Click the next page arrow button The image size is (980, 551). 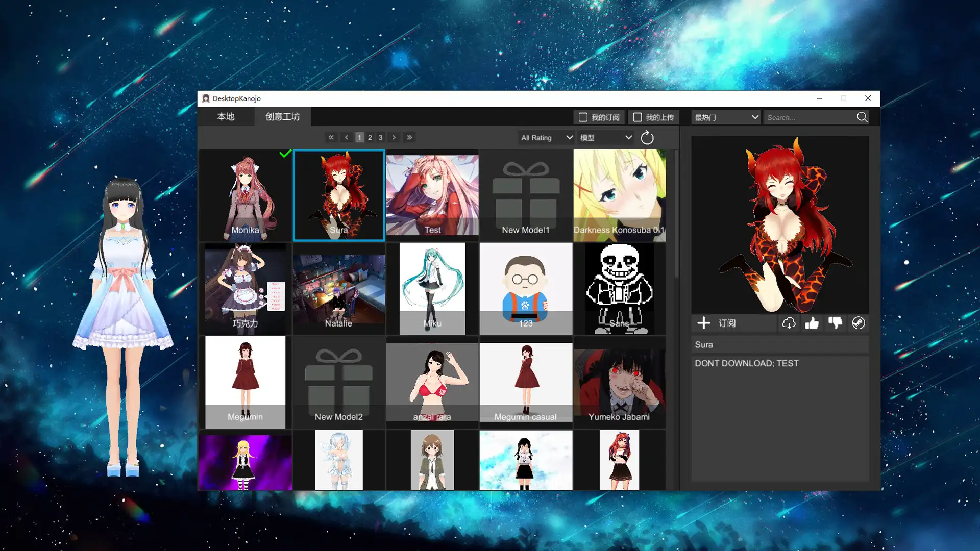pos(394,137)
